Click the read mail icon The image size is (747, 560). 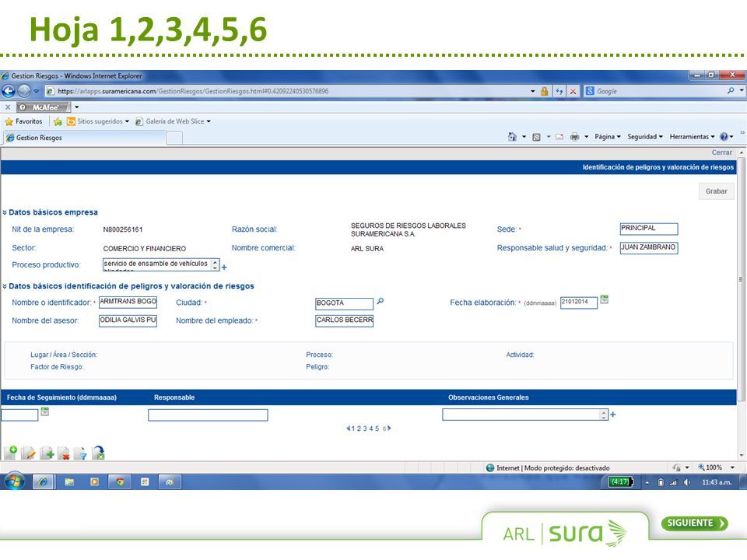(x=559, y=137)
